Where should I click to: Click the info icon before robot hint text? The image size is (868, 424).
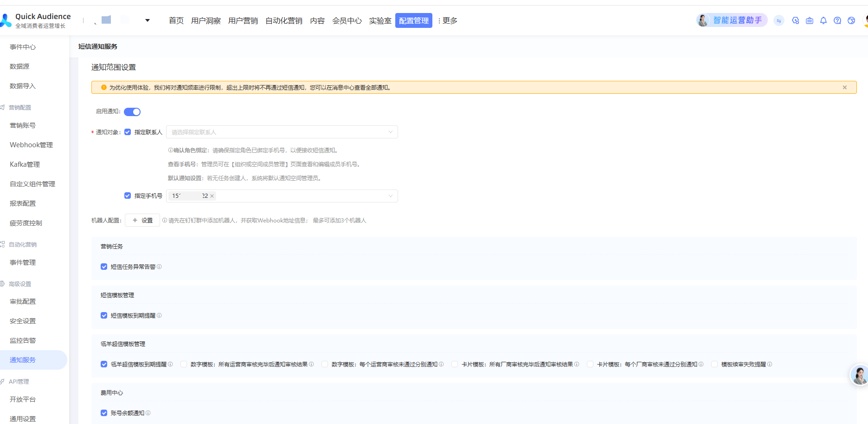(x=164, y=220)
